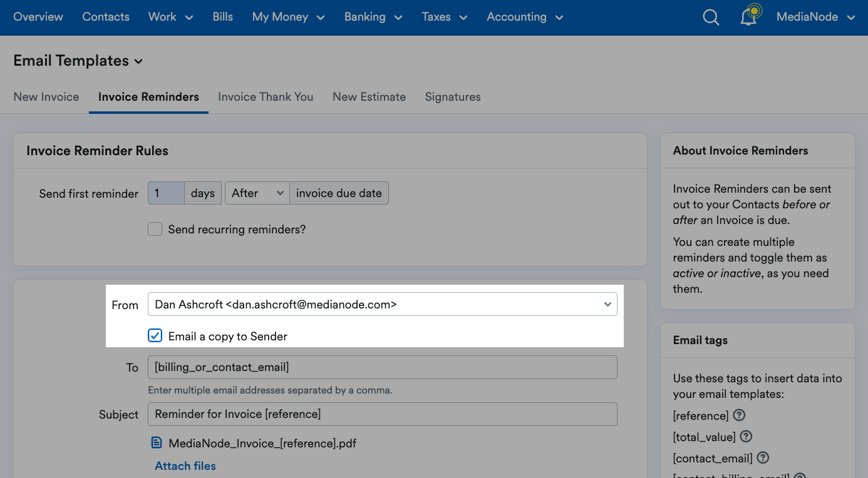Switch to the New Estimate tab
This screenshot has height=478, width=868.
click(x=369, y=97)
